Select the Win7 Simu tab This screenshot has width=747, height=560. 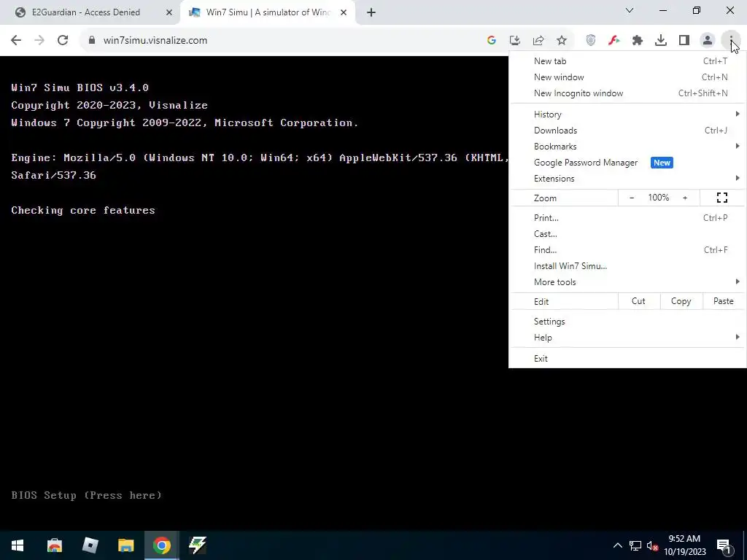[268, 12]
